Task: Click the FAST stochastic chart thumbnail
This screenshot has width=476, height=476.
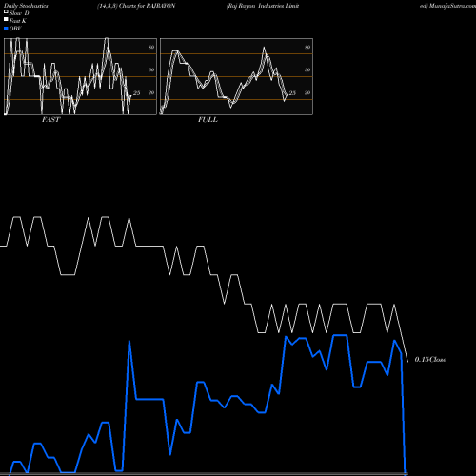Action: point(80,76)
